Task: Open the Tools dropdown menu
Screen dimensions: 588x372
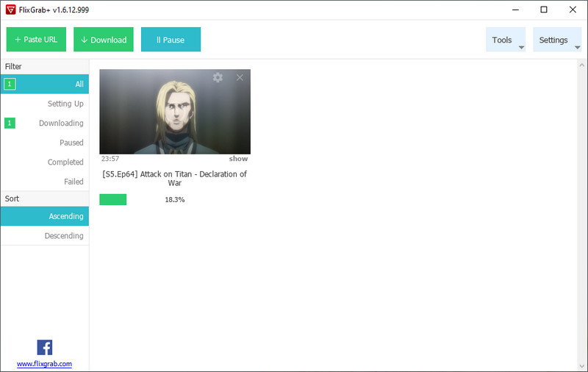Action: click(x=506, y=40)
